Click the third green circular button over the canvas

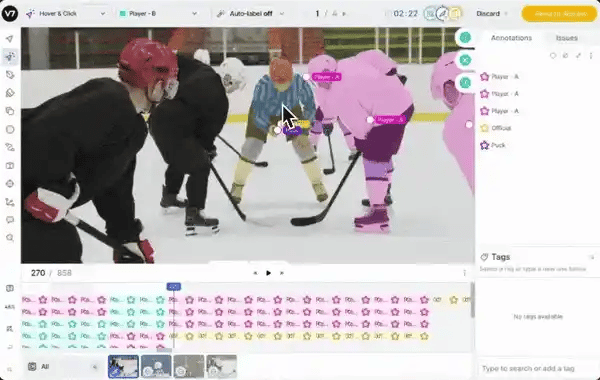pyautogui.click(x=465, y=83)
